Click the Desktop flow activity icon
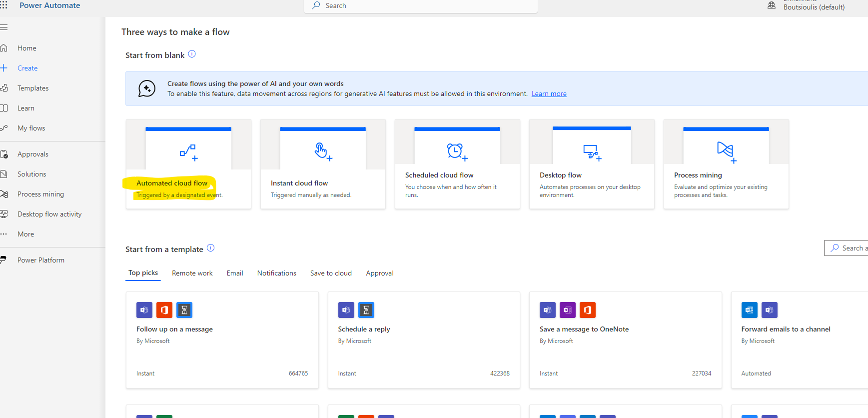The image size is (868, 418). click(x=3, y=214)
